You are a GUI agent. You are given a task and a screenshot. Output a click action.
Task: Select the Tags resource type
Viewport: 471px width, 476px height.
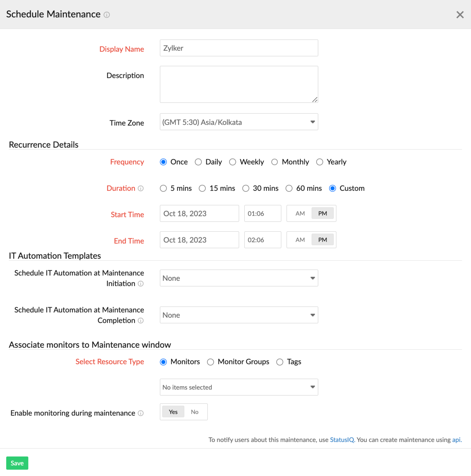pyautogui.click(x=280, y=362)
